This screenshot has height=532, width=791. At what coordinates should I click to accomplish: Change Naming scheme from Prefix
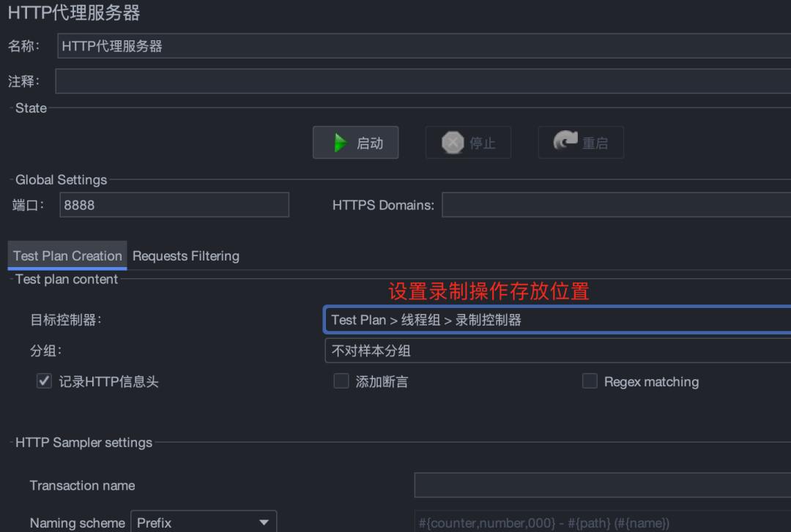(204, 521)
